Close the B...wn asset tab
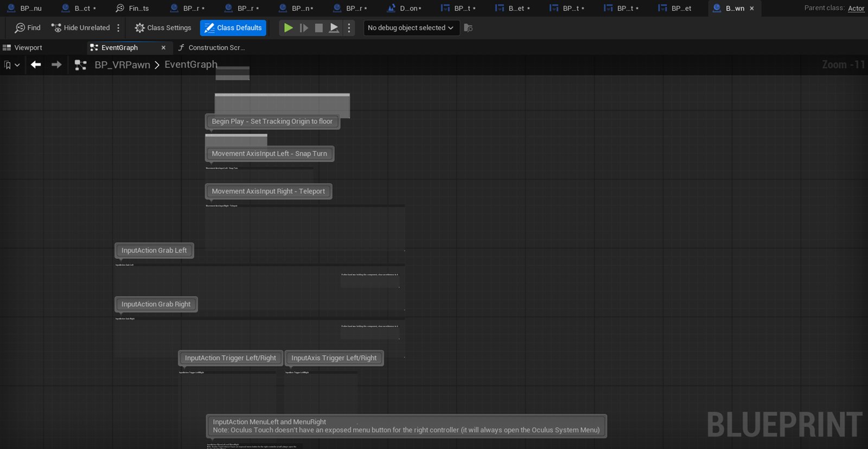 752,8
